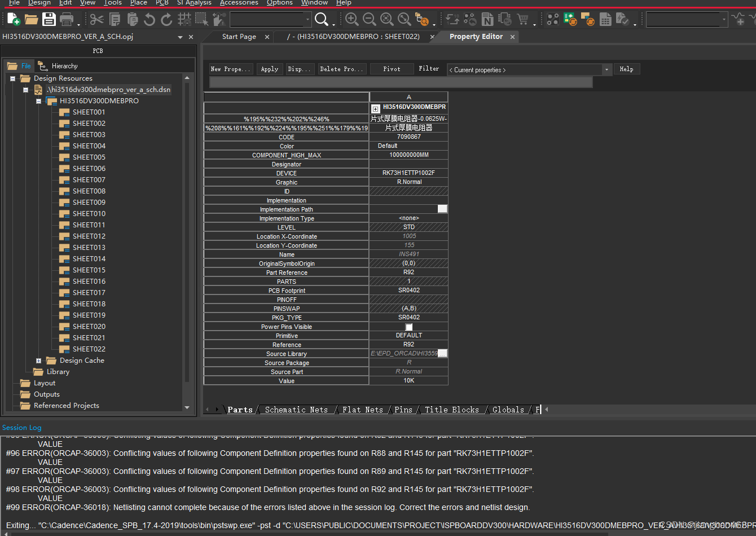Open a design with the folder icon

(32, 19)
